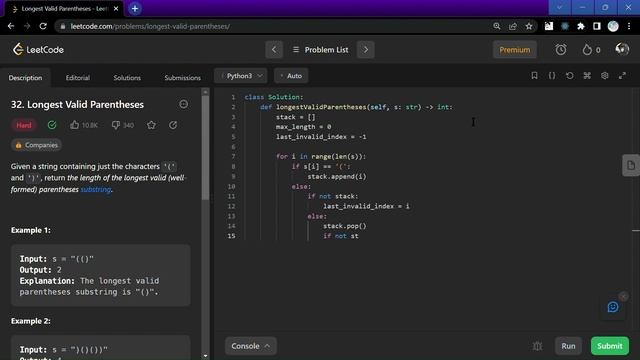Open the Python3 language dropdown
Screen dimensions: 640x360
[241, 76]
